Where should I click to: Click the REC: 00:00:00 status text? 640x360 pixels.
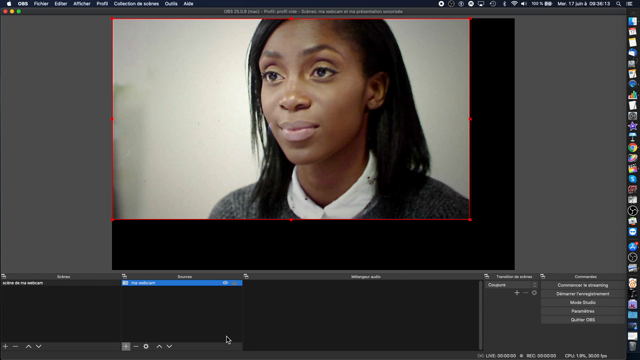click(x=541, y=356)
